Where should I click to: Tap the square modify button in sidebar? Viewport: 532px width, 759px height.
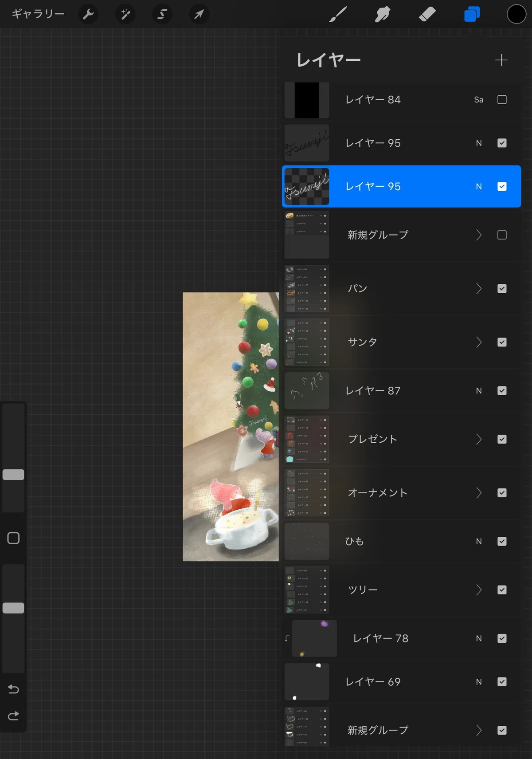click(x=13, y=538)
